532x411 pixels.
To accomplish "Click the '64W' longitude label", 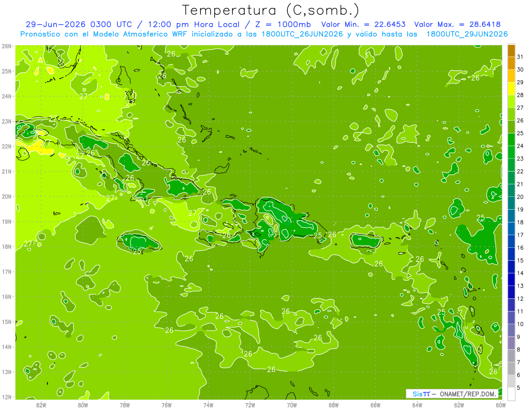I will pos(417,405).
